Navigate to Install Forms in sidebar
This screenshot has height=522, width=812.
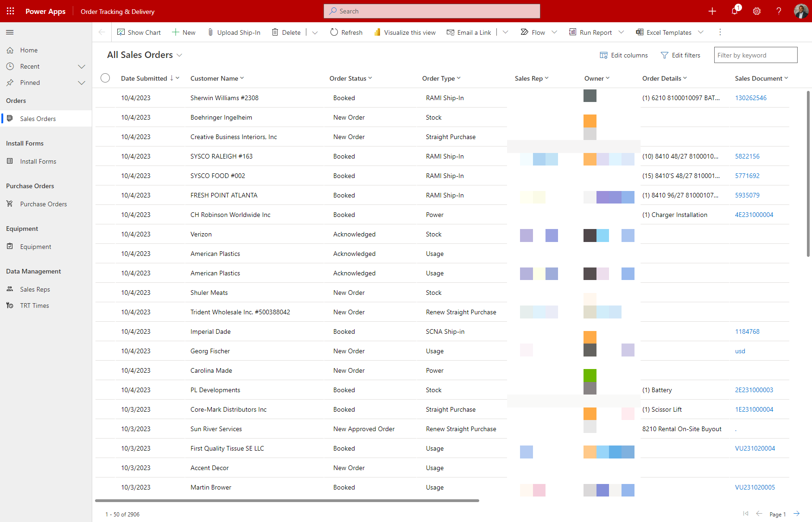coord(46,161)
